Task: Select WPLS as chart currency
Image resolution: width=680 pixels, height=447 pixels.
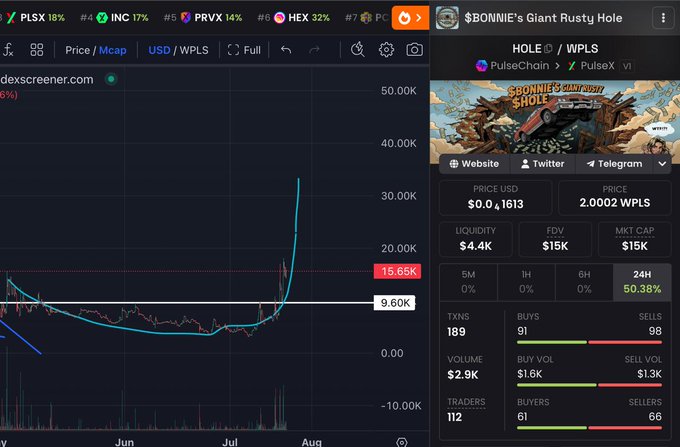Action: (194, 50)
